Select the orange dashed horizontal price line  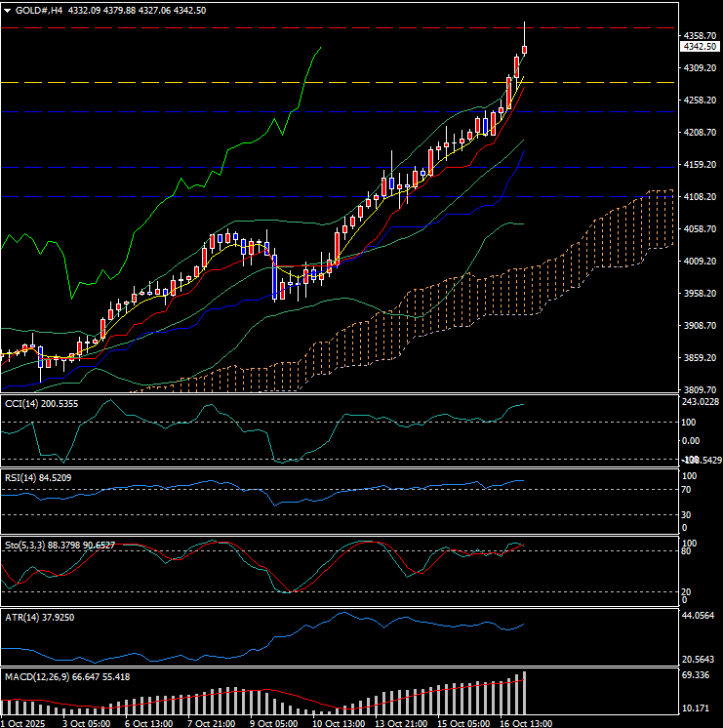[x=293, y=83]
